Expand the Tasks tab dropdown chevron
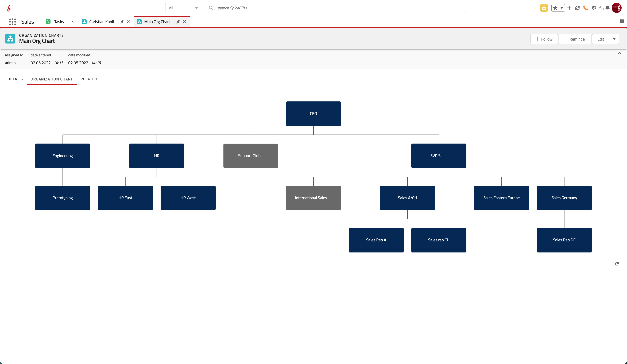 point(73,22)
